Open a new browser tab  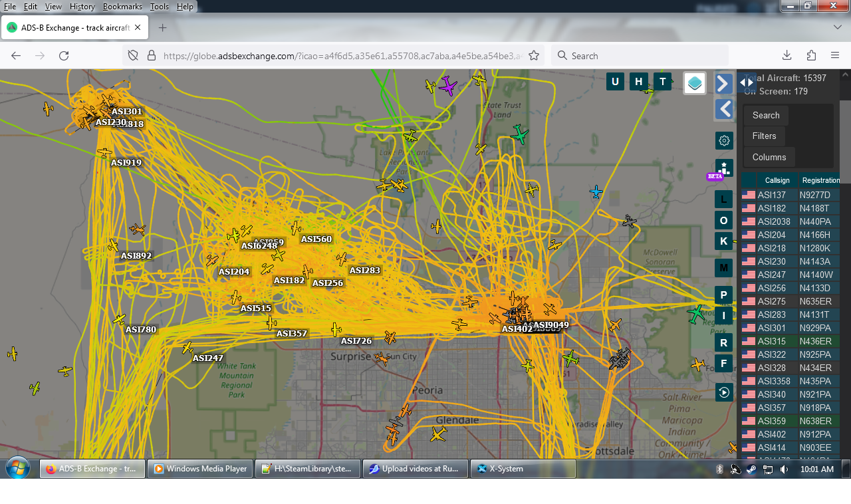pyautogui.click(x=162, y=28)
